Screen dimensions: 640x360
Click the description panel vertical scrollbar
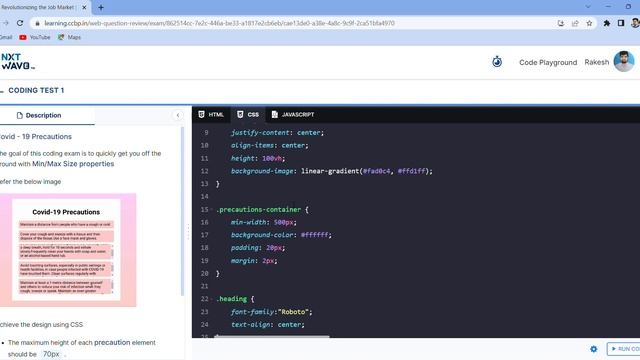click(x=182, y=211)
